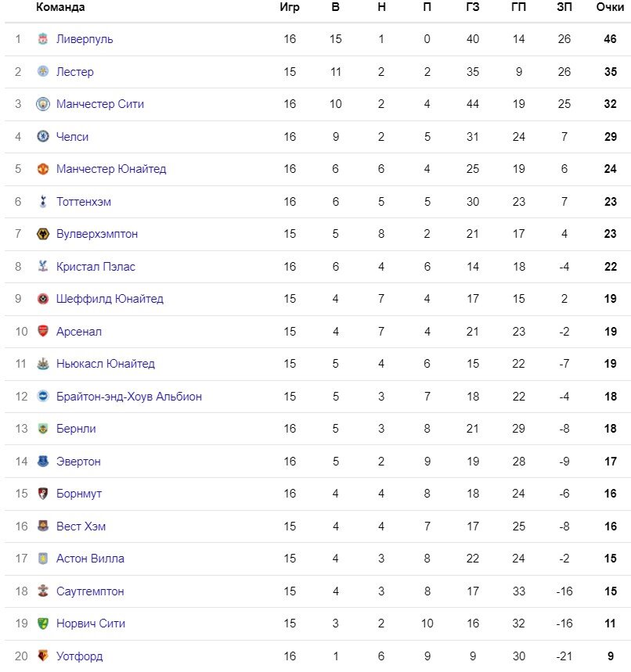
Task: Click the Manchester City crest icon
Action: pos(43,104)
